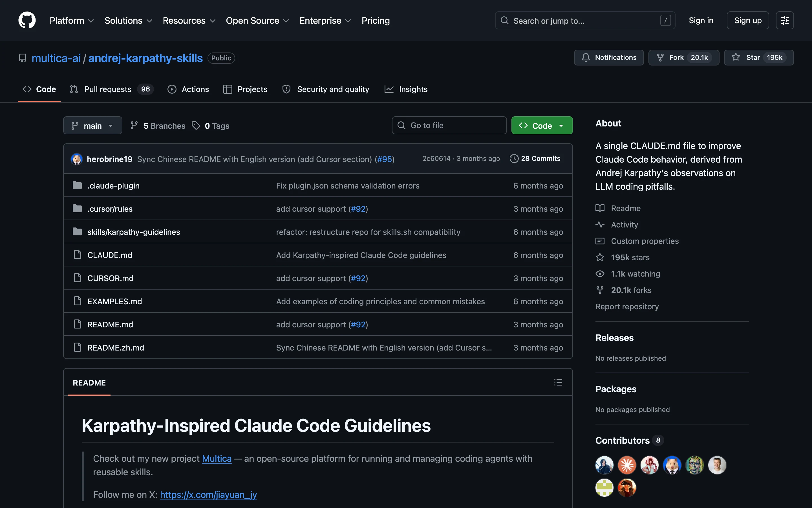Screen dimensions: 812x508
Task: Fork the repository with Fork button
Action: [x=683, y=58]
